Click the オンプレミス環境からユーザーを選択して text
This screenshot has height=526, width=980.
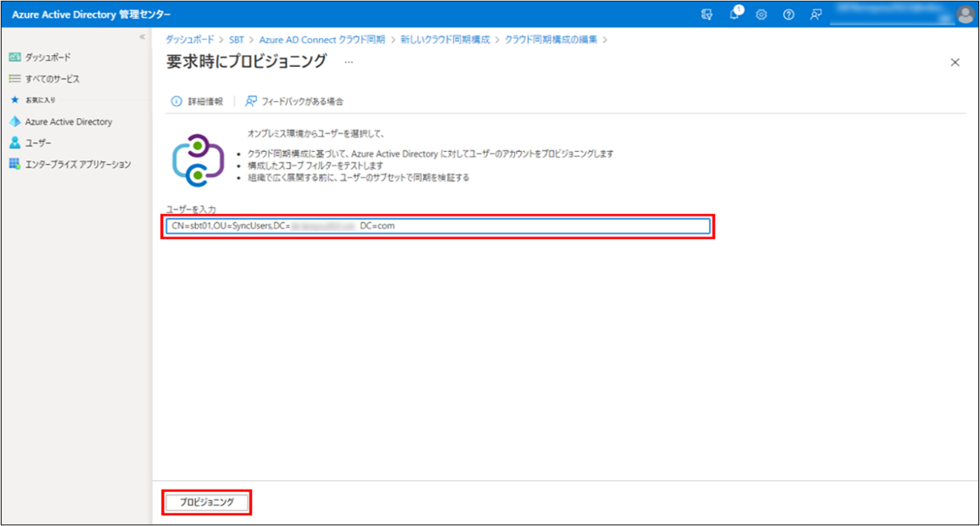point(316,134)
